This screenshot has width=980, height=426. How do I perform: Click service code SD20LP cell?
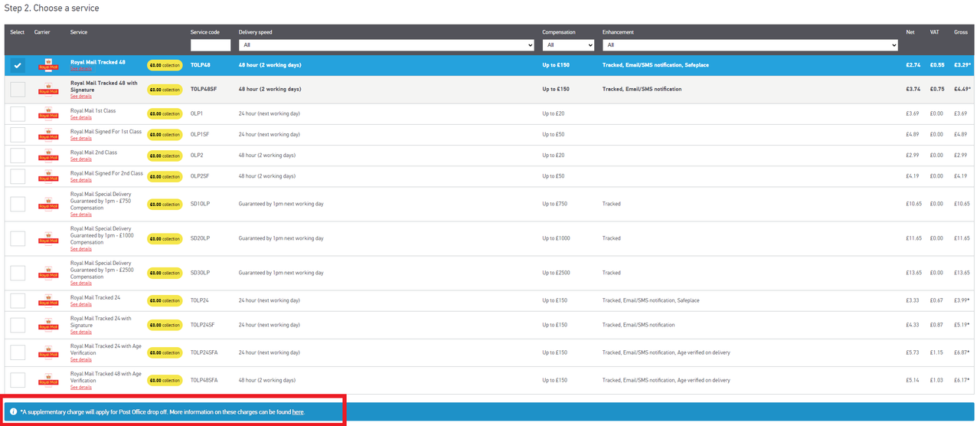pos(200,238)
